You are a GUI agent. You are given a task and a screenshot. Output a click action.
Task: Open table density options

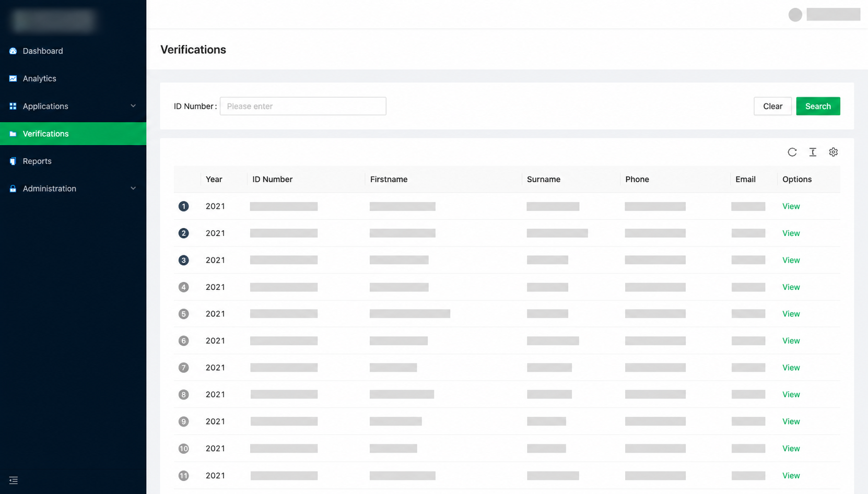pos(813,152)
